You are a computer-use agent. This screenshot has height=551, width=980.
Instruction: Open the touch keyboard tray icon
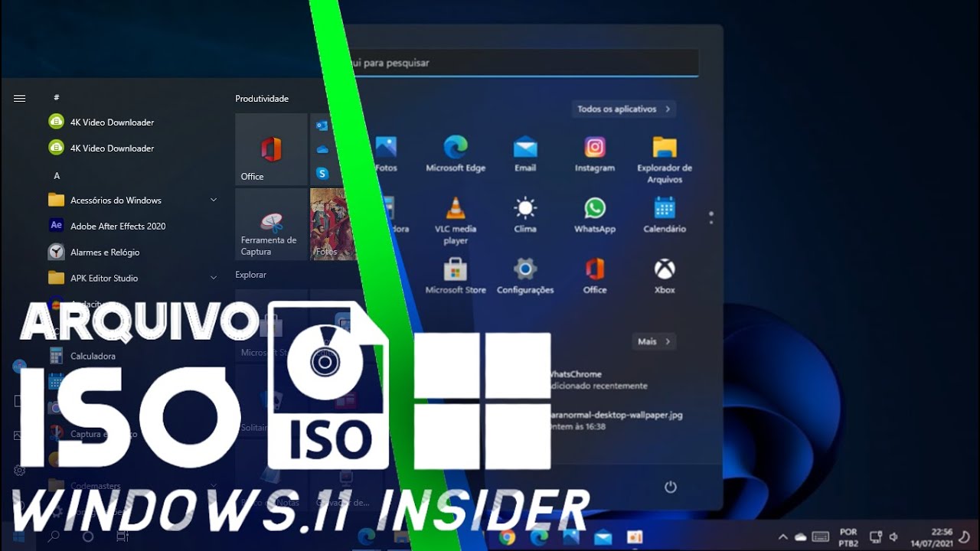(x=820, y=537)
